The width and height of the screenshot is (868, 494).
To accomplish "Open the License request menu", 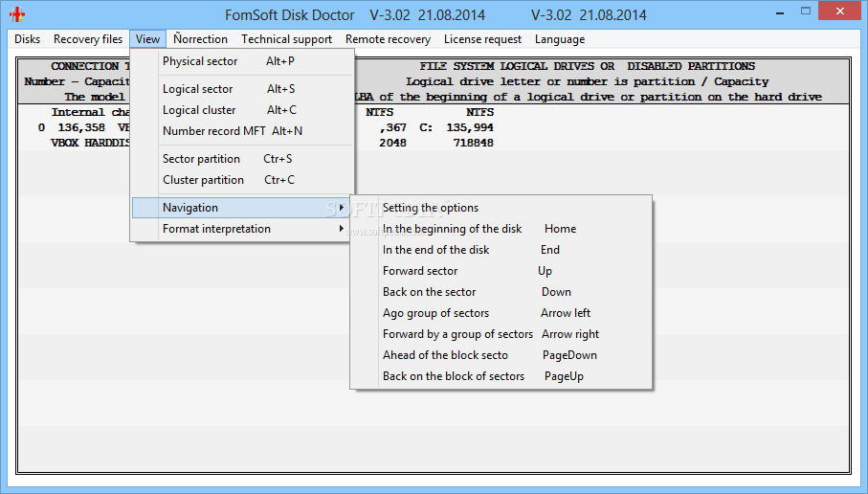I will [x=482, y=39].
